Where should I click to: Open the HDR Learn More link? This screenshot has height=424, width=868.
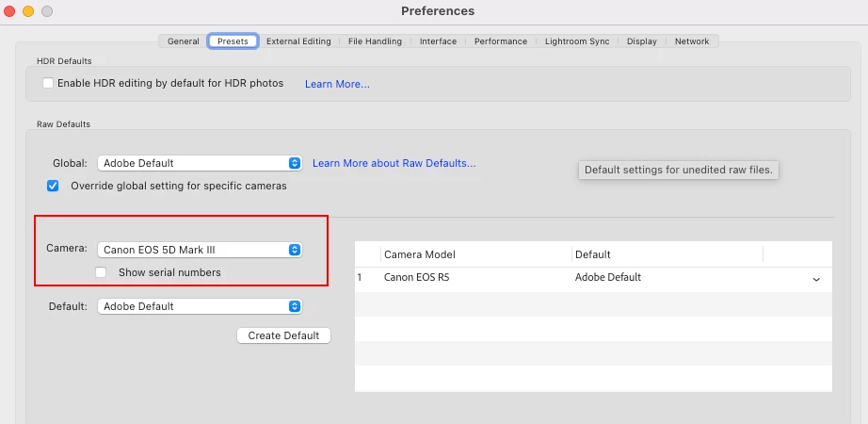click(x=337, y=84)
